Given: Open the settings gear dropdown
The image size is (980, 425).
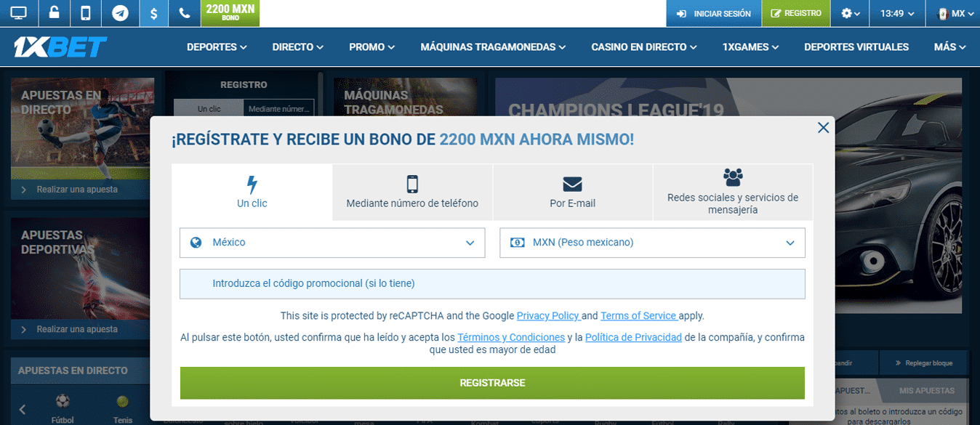Looking at the screenshot, I should 850,13.
